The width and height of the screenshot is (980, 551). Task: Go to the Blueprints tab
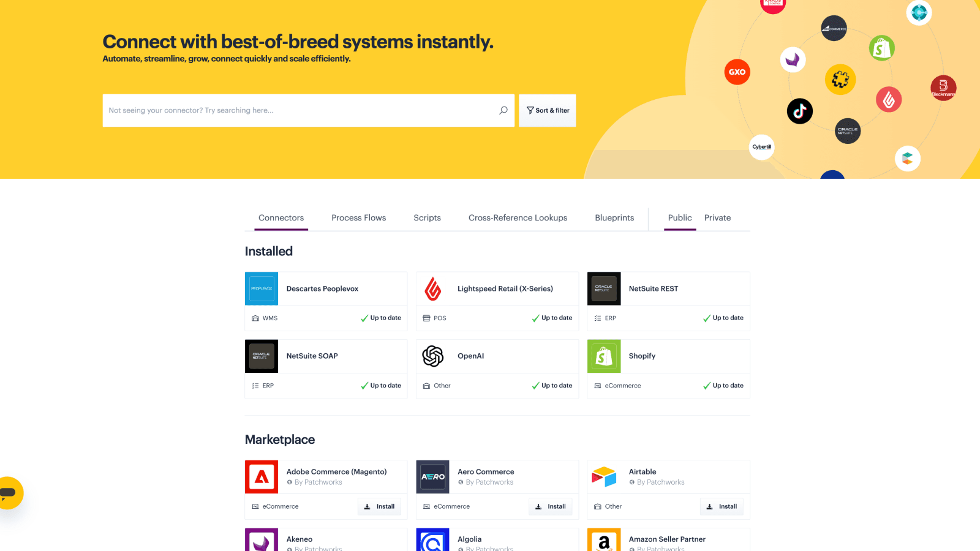click(x=614, y=218)
